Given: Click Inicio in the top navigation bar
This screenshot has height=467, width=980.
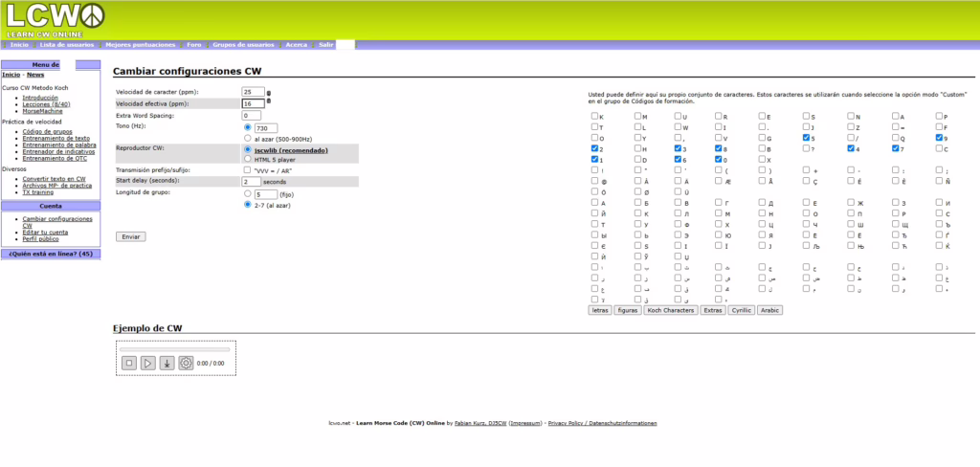Looking at the screenshot, I should (19, 45).
